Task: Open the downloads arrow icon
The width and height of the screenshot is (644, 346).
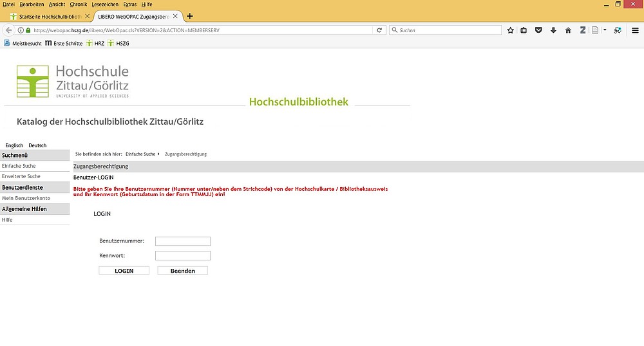Action: pyautogui.click(x=553, y=30)
